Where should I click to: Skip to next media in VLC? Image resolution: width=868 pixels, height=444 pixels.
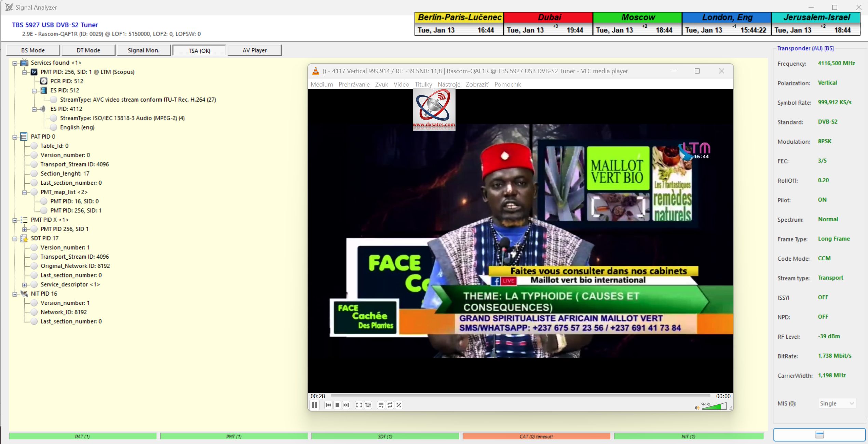click(346, 405)
